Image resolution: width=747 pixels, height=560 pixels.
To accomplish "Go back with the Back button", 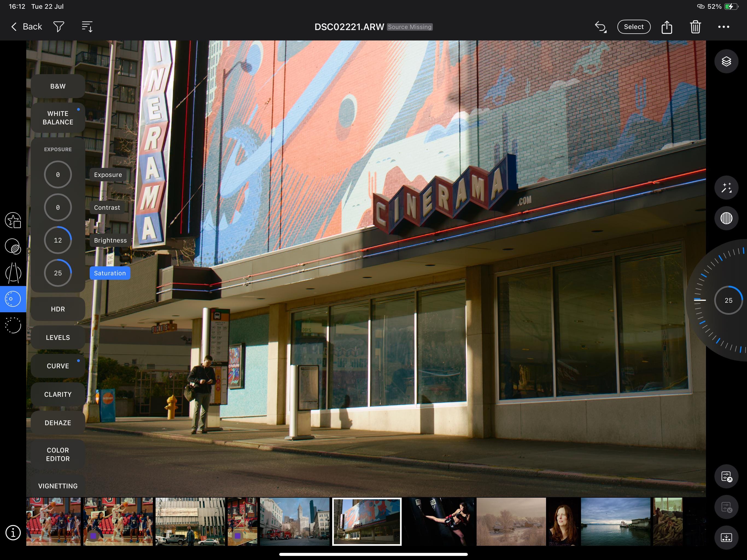I will point(26,27).
